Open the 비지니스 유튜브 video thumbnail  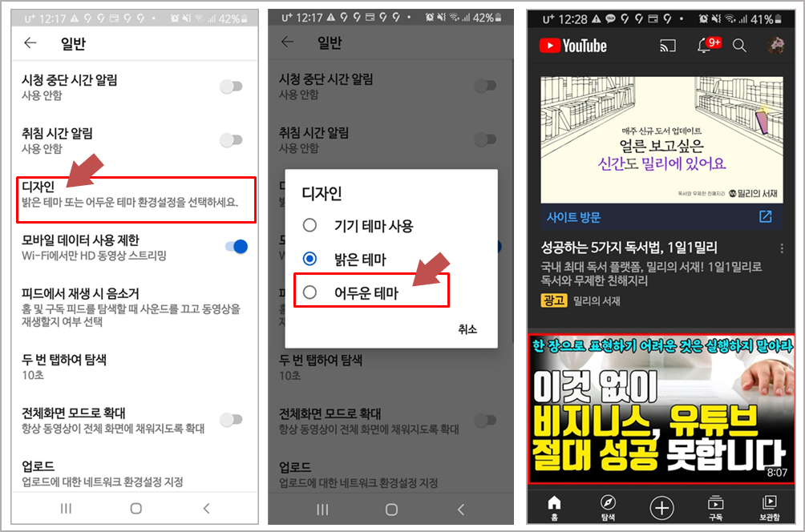(x=661, y=409)
